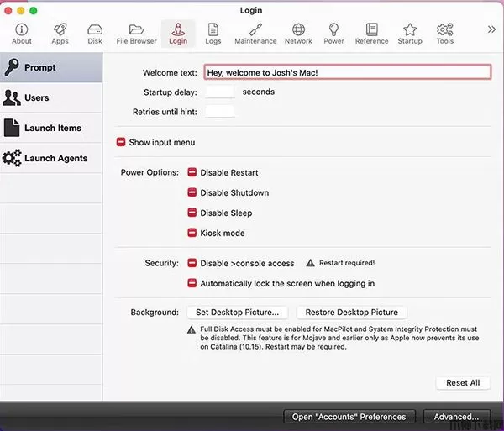This screenshot has width=504, height=431.
Task: Toggle the Kiosk mode checkbox
Action: click(192, 234)
